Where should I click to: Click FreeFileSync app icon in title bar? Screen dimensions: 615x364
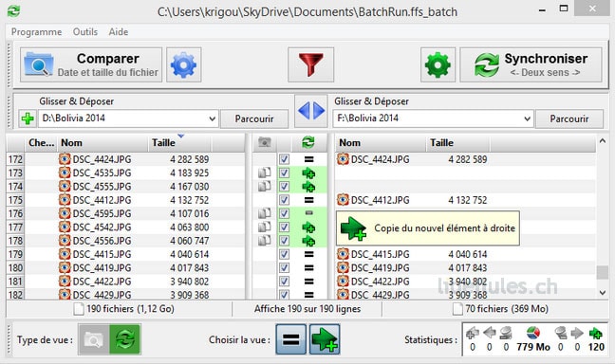[13, 11]
